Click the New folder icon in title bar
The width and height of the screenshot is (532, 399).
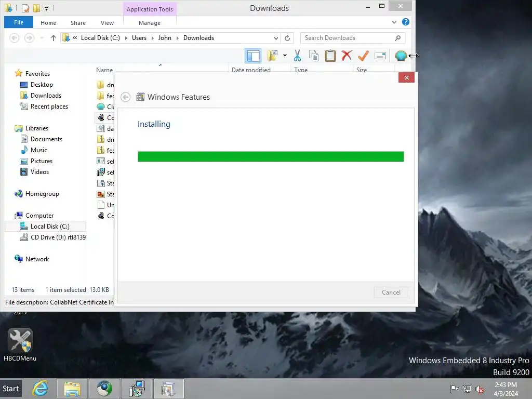tap(36, 8)
